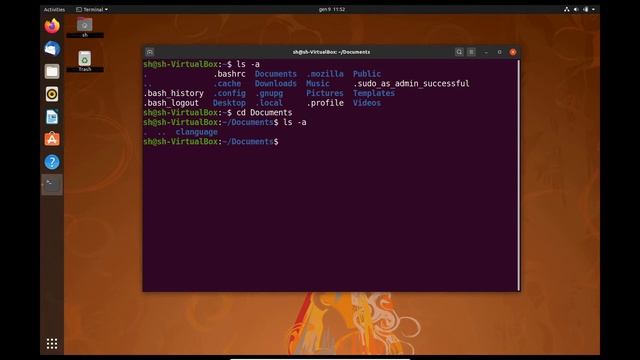
Task: Open Rhythmbox music player in dock
Action: 52,94
